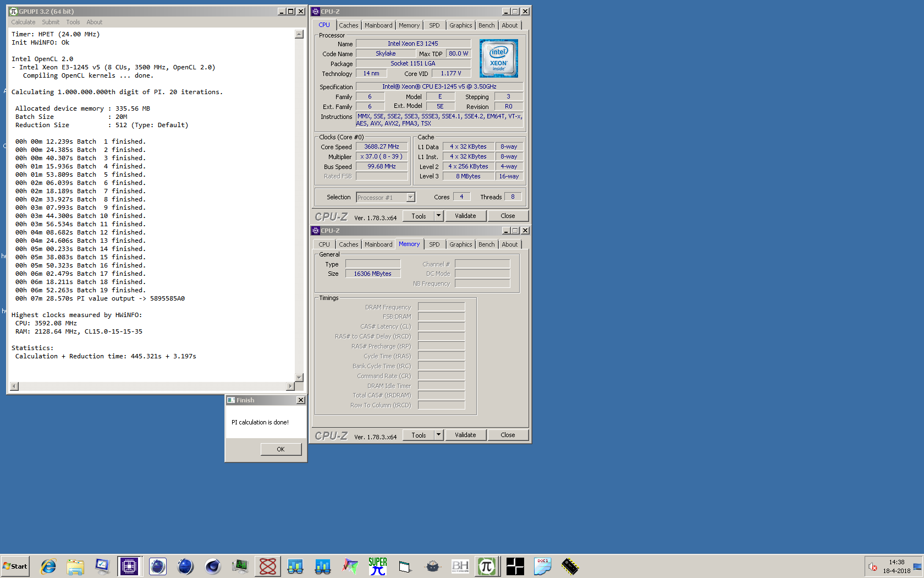Close the Finish dialog with X
The width and height of the screenshot is (924, 578).
(x=301, y=400)
